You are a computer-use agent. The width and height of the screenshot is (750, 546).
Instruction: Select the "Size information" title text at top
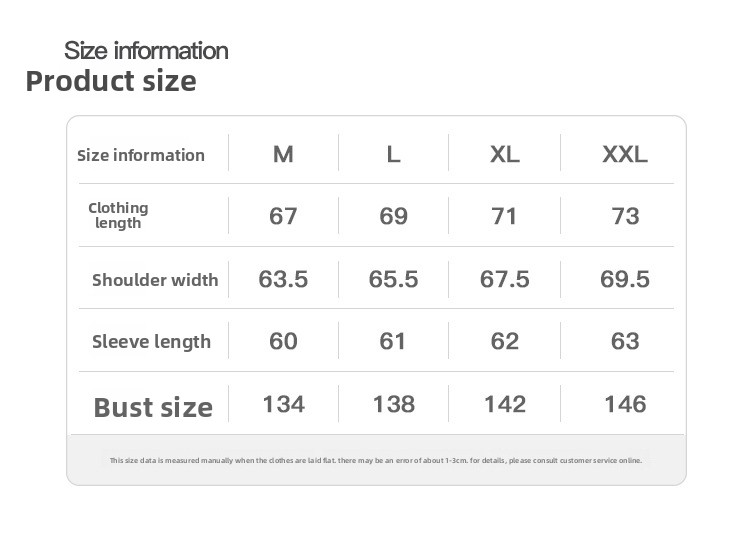click(x=146, y=50)
